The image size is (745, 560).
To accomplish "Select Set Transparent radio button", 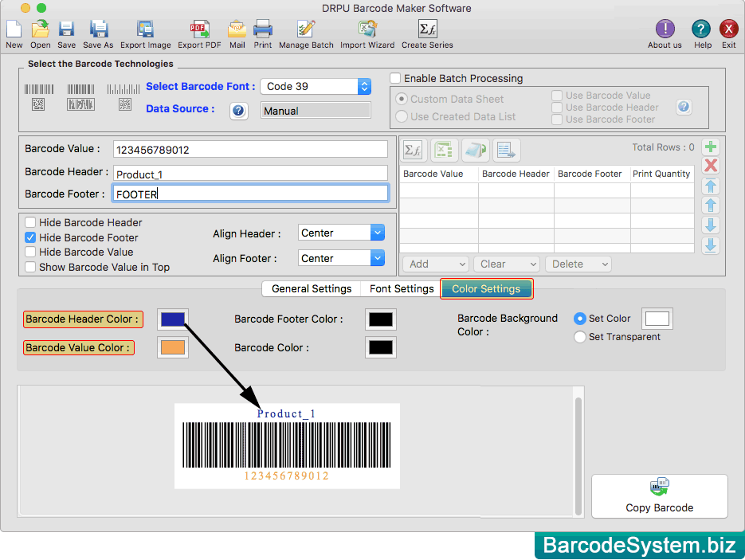I will (x=579, y=337).
